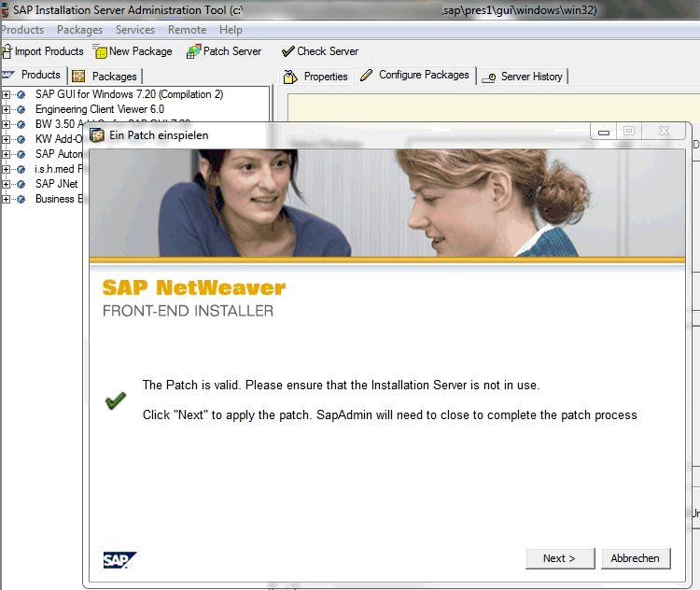700x590 pixels.
Task: Select the SAP JNet product
Action: [57, 184]
